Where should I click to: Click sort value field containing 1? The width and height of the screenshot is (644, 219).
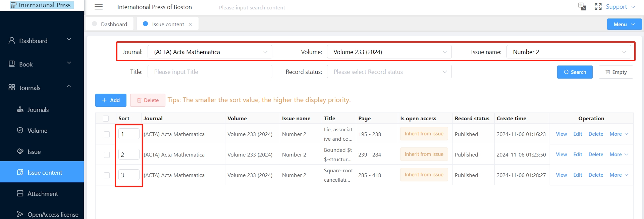click(x=129, y=134)
